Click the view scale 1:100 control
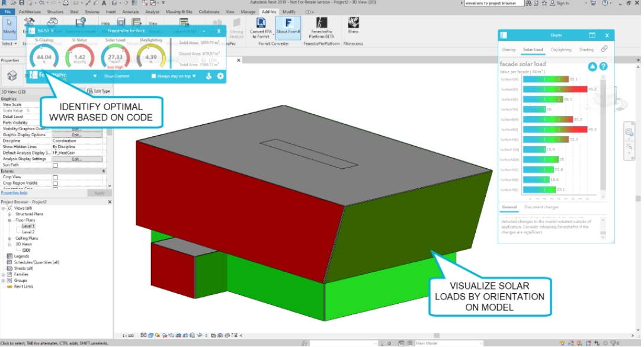644x347 pixels. (x=128, y=336)
